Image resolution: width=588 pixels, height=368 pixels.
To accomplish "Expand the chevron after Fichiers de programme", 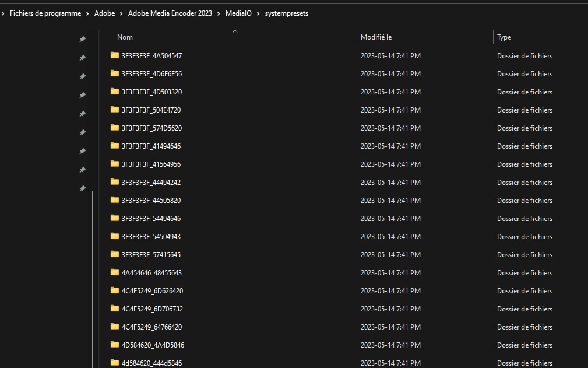I will [87, 13].
